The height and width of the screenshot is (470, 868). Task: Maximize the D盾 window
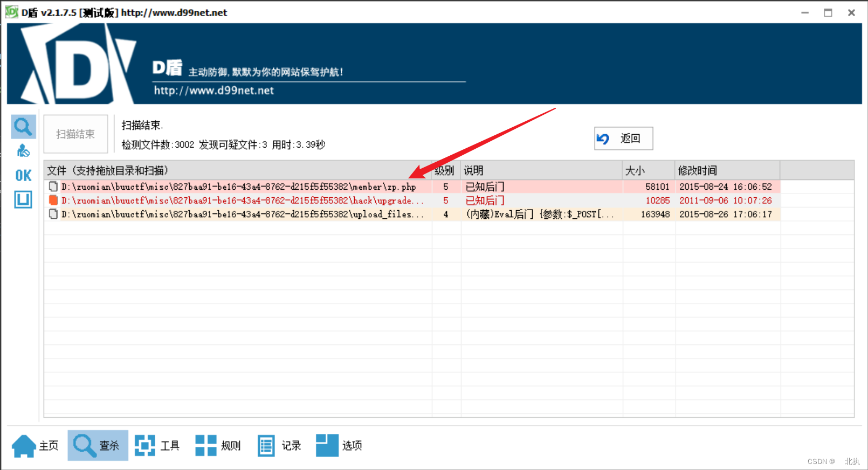(828, 12)
